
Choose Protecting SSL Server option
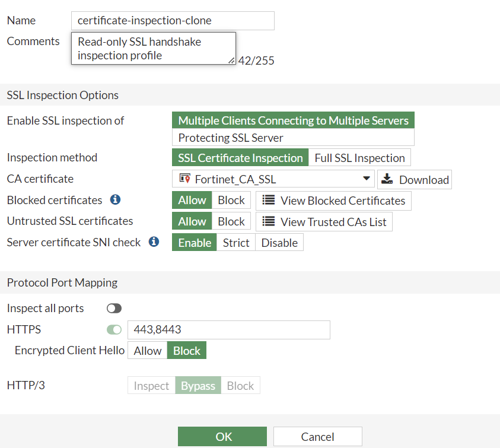[x=293, y=138]
